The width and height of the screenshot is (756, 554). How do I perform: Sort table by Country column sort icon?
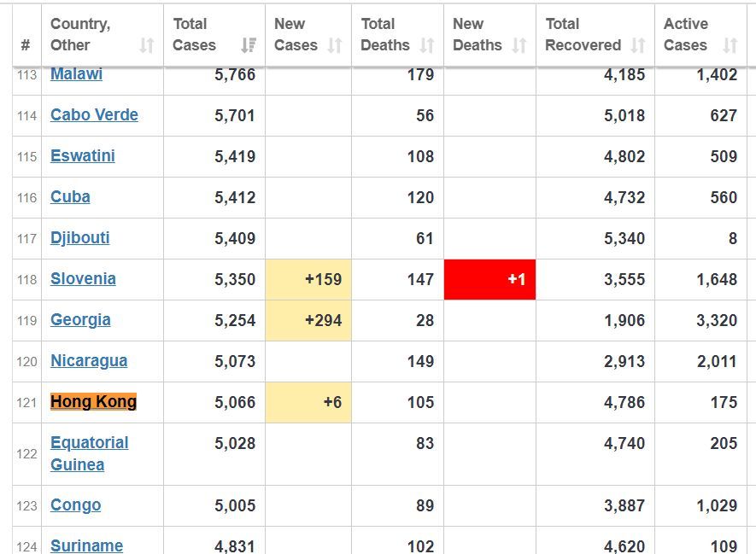pos(147,45)
